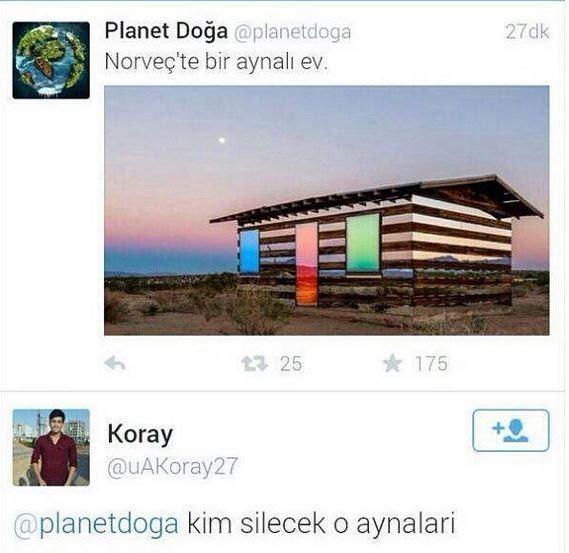Click the @planetdoga handle in tweet header
The width and height of the screenshot is (569, 553).
292,33
